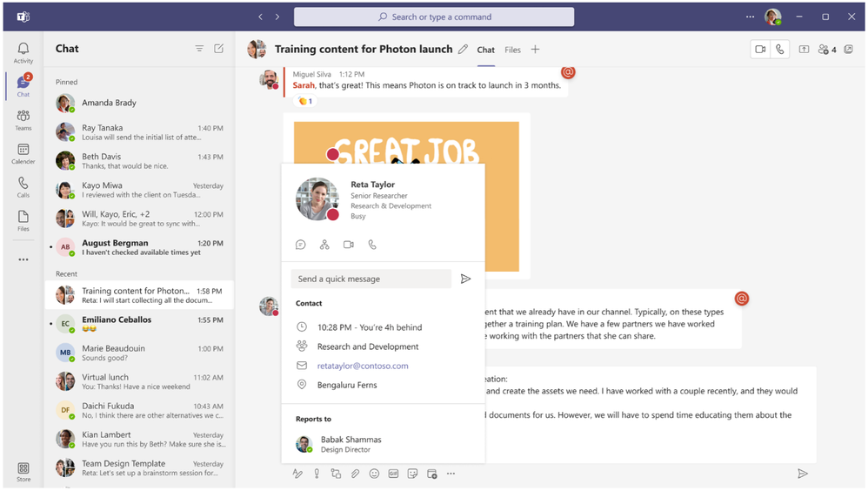Viewport: 868px width, 491px height.
Task: Select Training content for Photon chat
Action: tap(139, 295)
